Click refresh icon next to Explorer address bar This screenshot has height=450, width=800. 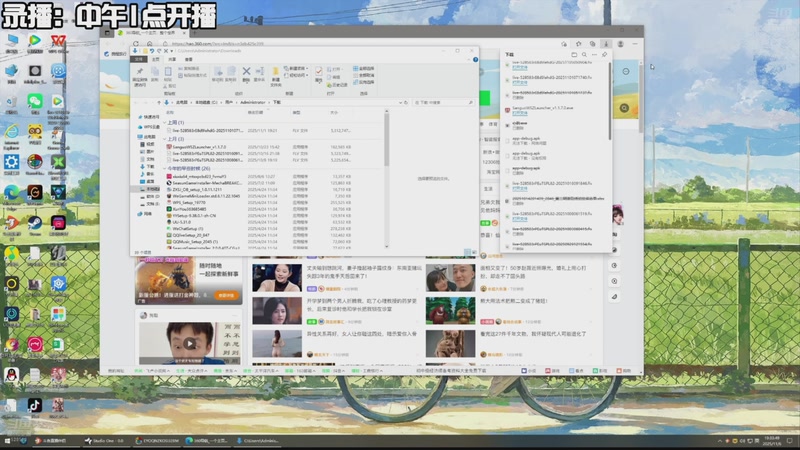pos(406,103)
